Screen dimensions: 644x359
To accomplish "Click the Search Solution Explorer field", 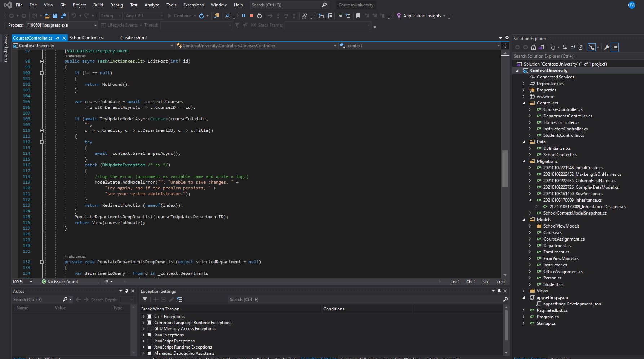I will [x=578, y=56].
